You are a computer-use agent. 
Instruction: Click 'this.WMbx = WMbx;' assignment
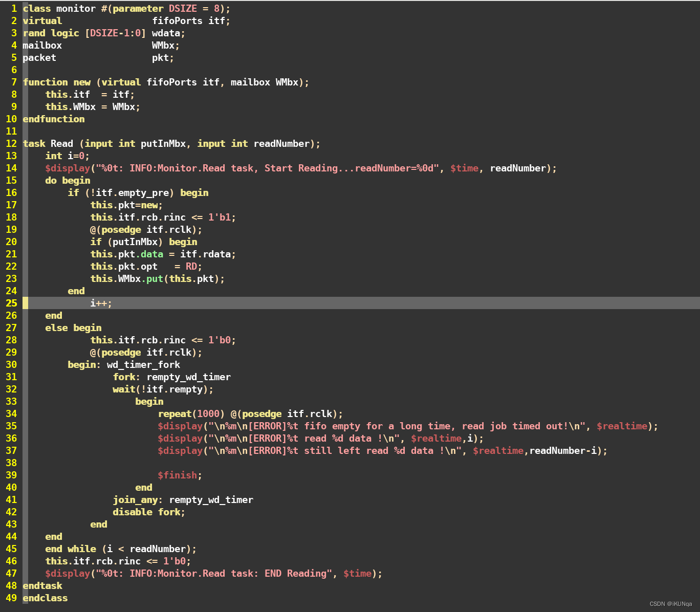93,107
